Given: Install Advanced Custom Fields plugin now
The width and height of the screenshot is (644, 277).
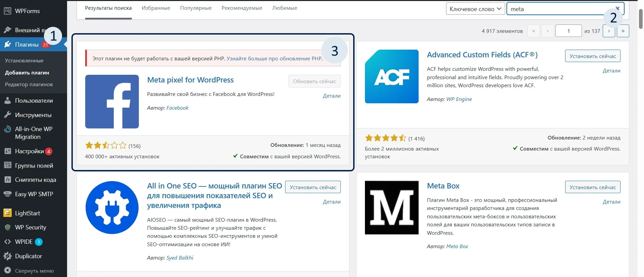Looking at the screenshot, I should click(593, 56).
